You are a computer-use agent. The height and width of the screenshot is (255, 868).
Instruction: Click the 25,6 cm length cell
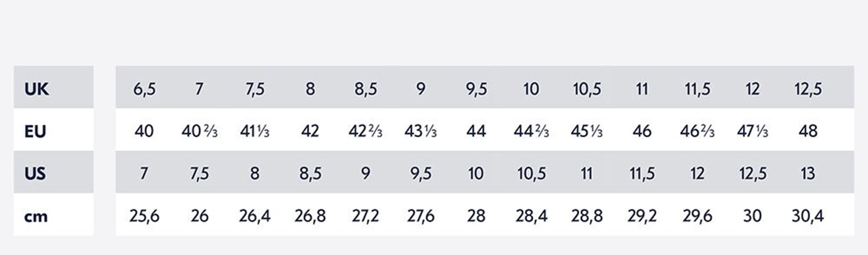tap(144, 216)
